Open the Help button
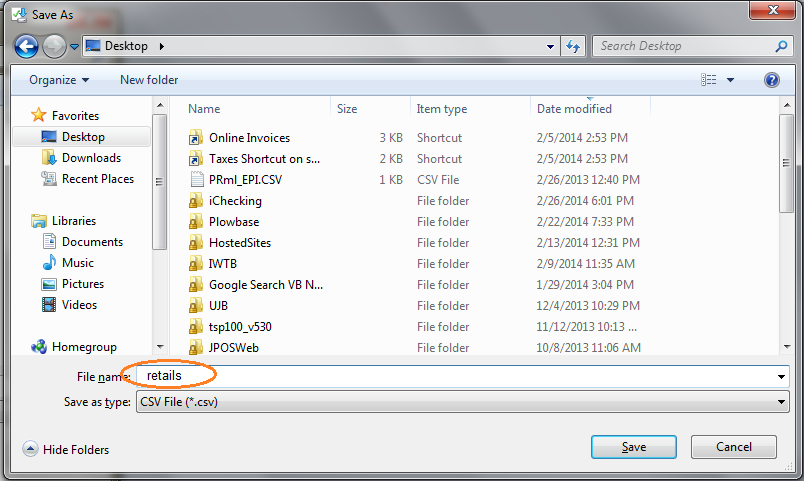This screenshot has height=481, width=804. coord(772,80)
